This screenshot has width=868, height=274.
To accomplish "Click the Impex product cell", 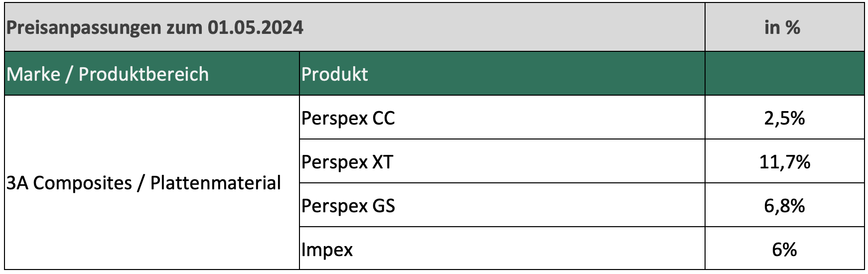I will click(327, 249).
